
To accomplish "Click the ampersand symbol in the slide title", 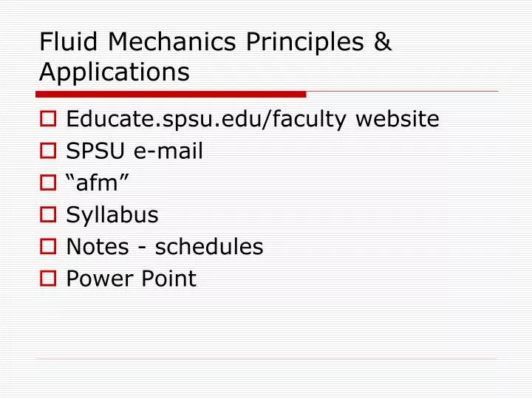I will [383, 41].
